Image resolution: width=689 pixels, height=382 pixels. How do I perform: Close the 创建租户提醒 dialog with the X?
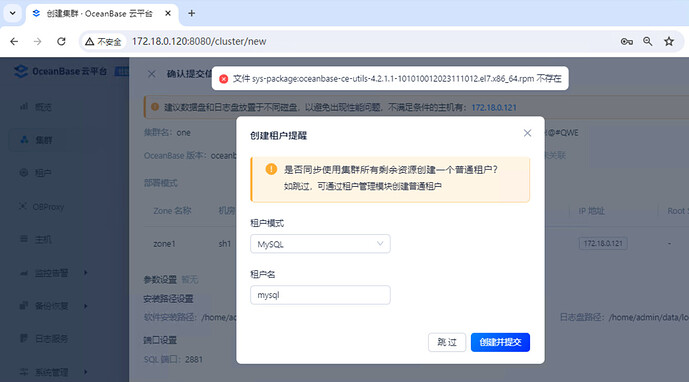click(527, 133)
